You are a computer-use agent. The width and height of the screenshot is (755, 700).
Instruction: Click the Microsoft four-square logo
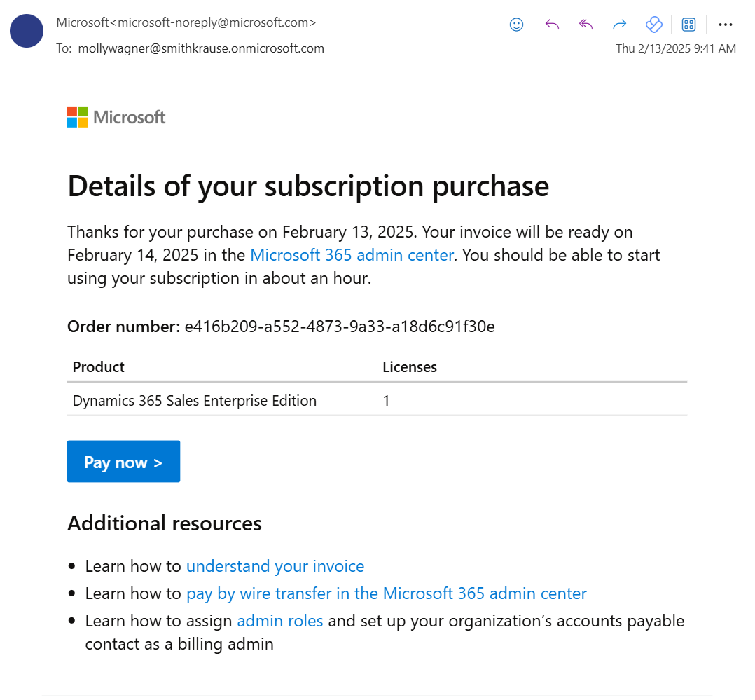click(78, 117)
